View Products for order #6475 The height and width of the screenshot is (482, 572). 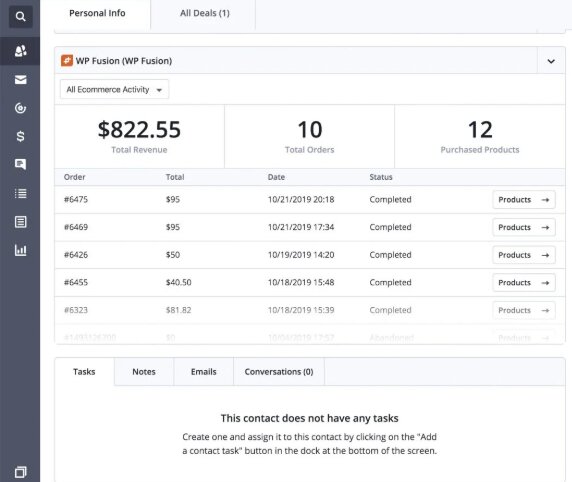click(x=524, y=200)
